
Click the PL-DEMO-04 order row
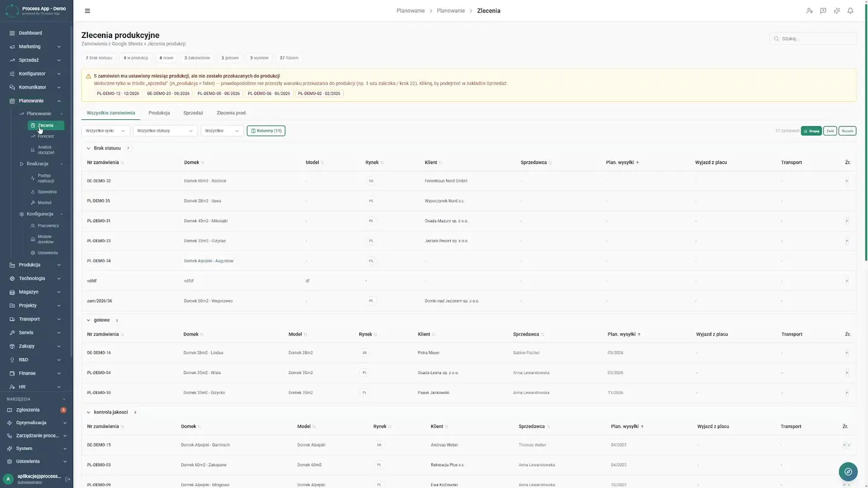coord(468,373)
